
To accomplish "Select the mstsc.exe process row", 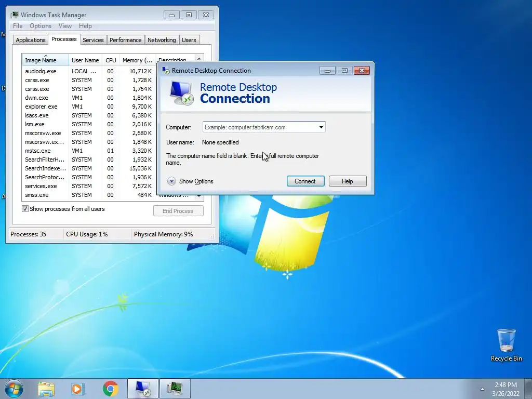I will tap(89, 151).
